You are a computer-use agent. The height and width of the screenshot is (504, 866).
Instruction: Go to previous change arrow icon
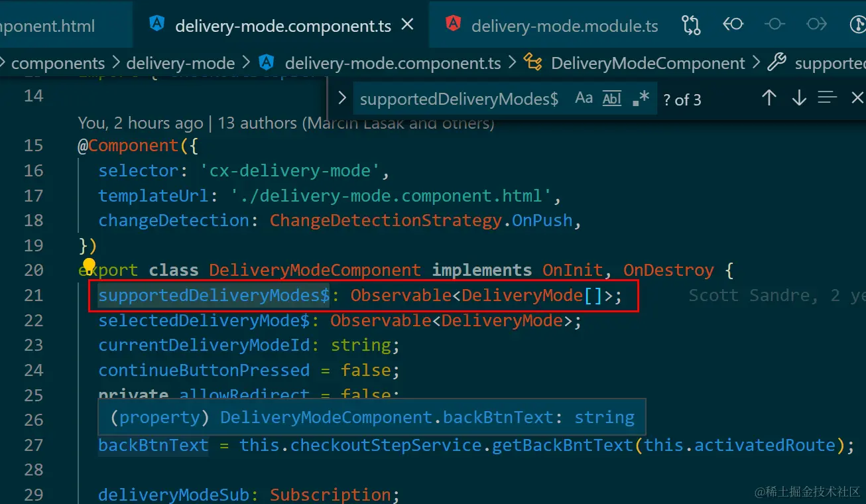coord(733,25)
